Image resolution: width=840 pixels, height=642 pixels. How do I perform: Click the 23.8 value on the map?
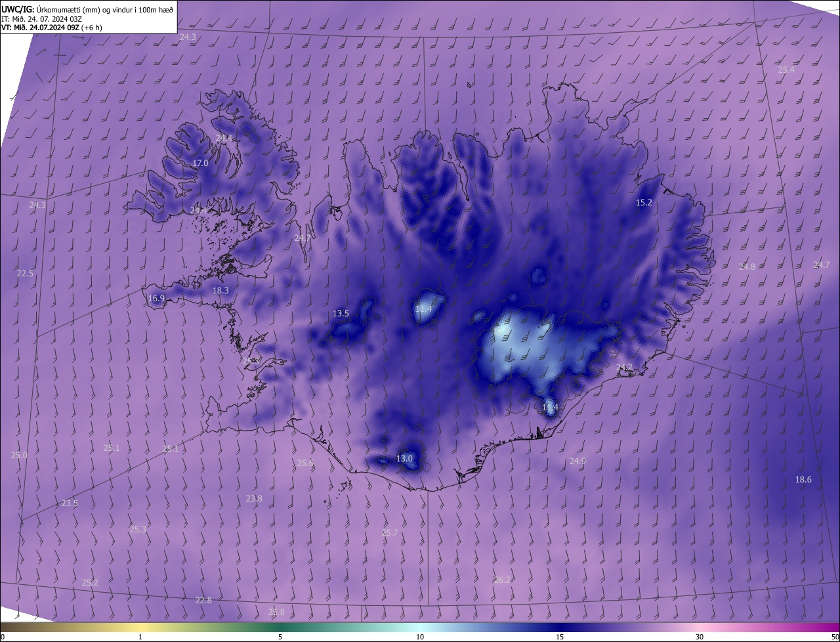(x=254, y=499)
